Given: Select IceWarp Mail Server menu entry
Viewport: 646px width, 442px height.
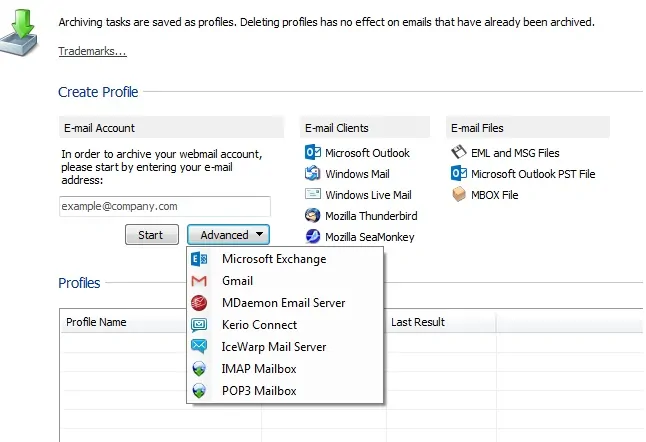Looking at the screenshot, I should pyautogui.click(x=285, y=346).
